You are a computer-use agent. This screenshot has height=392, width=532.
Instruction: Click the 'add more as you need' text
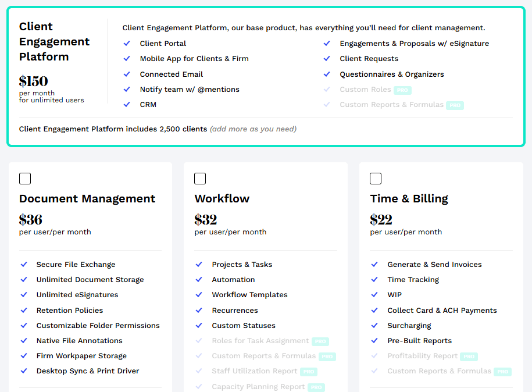pyautogui.click(x=253, y=129)
